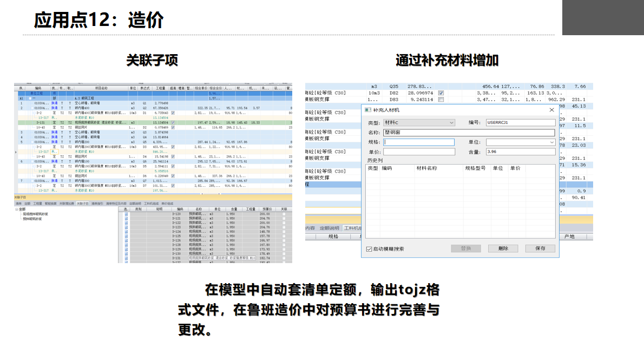Click the document icon for row 3-120

click(x=127, y=214)
